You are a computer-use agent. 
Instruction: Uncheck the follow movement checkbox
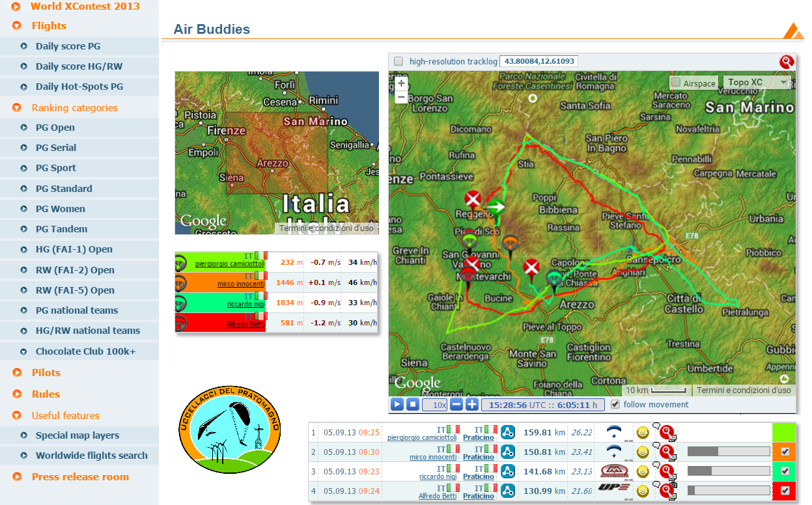tap(615, 405)
